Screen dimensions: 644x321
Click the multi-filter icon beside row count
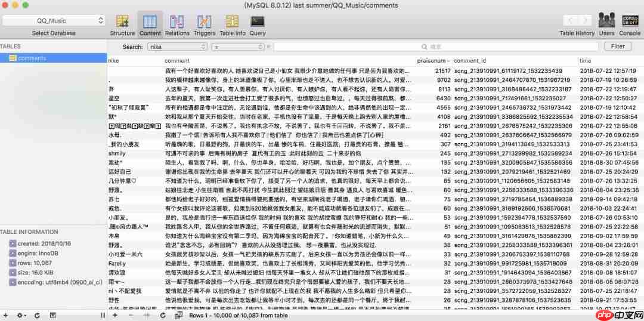[179, 315]
